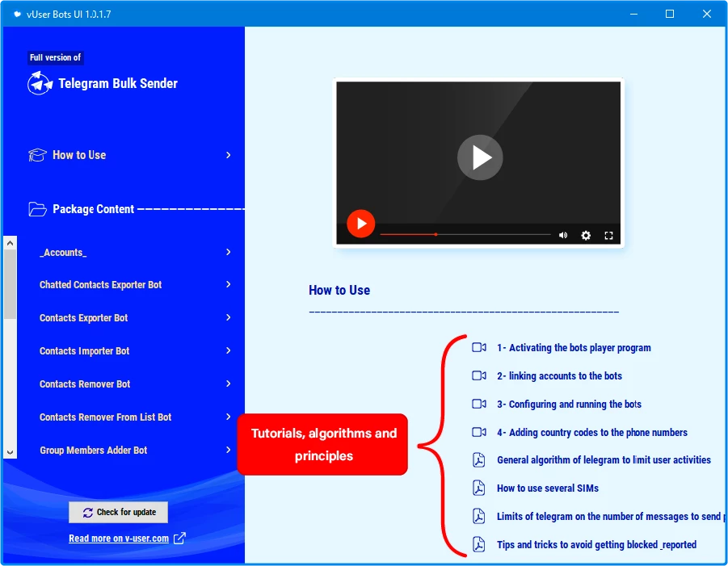Expand How to Use chevron arrow
The height and width of the screenshot is (566, 728).
tap(228, 155)
